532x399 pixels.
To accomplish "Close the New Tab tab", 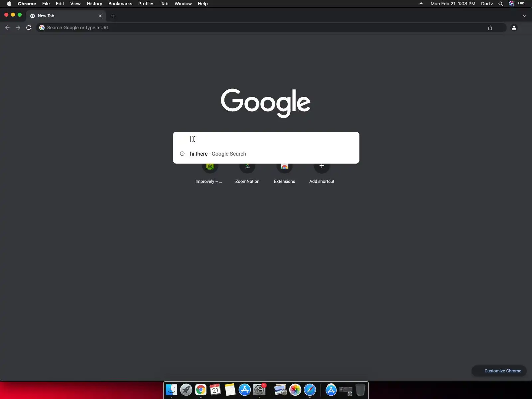I will (x=100, y=16).
